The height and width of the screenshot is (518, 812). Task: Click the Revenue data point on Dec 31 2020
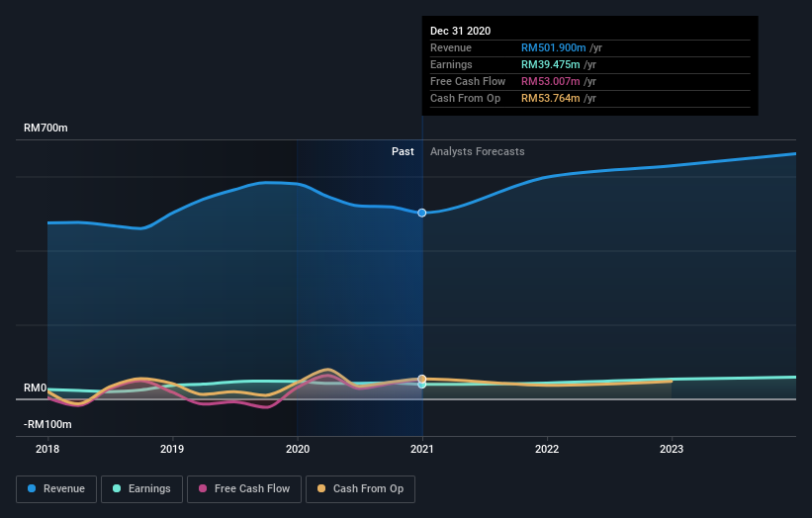click(422, 213)
